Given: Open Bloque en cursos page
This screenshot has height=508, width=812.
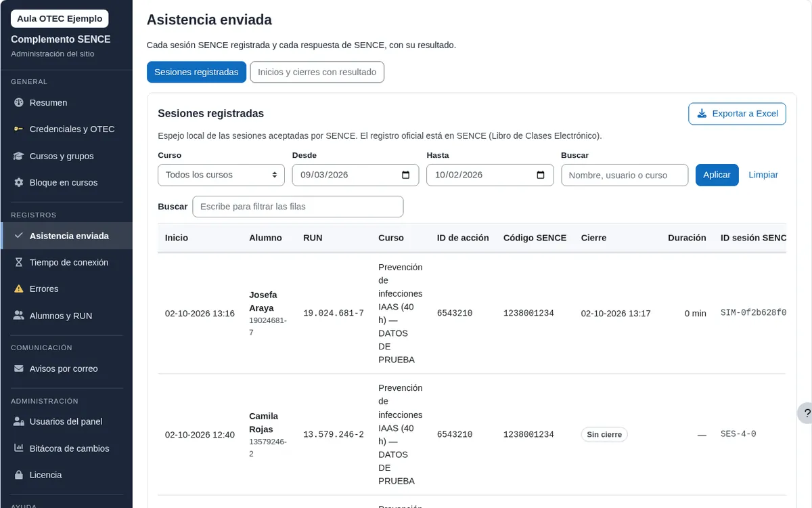Looking at the screenshot, I should click(x=66, y=183).
